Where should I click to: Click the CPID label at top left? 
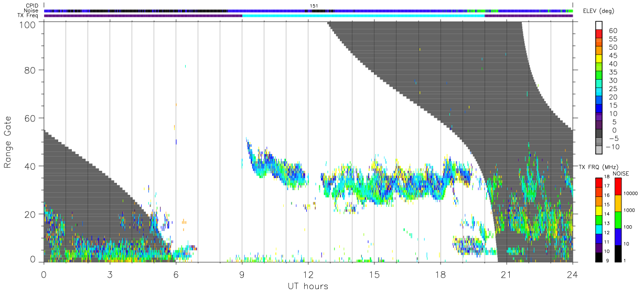point(32,6)
